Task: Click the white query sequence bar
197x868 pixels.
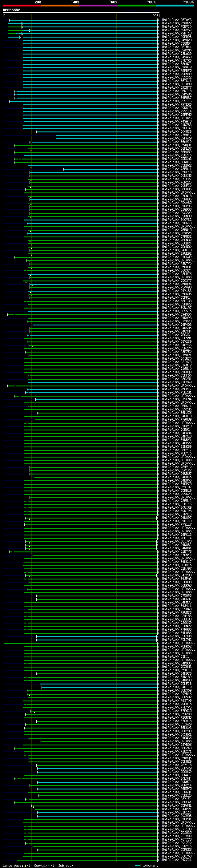Action: tap(81, 13)
